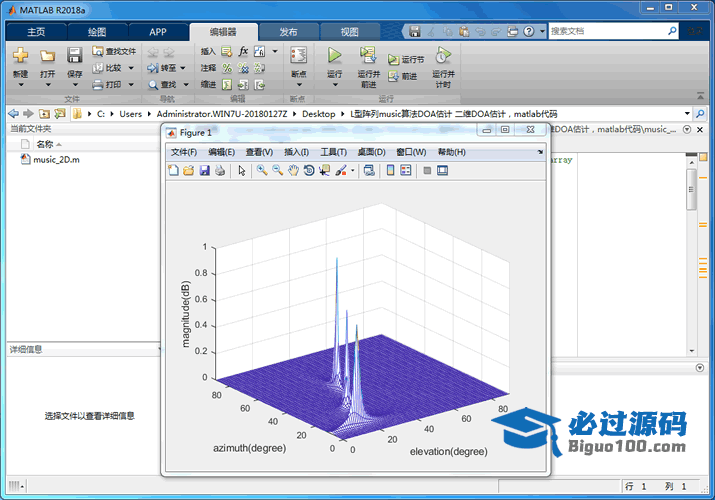Click the Zoom Out magnifier in Figure toolbar
The height and width of the screenshot is (500, 715).
tap(277, 170)
